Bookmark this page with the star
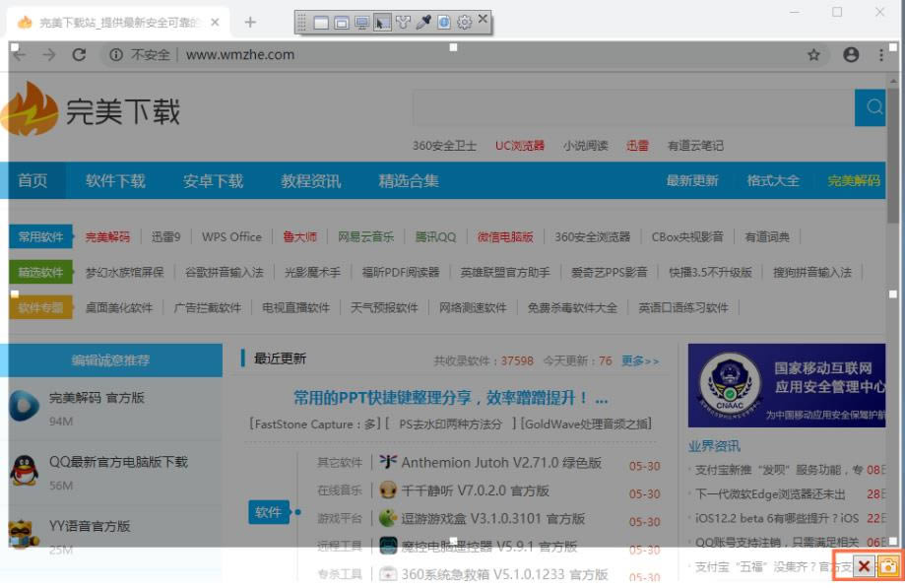Screen dimensions: 905x588 click(x=813, y=55)
